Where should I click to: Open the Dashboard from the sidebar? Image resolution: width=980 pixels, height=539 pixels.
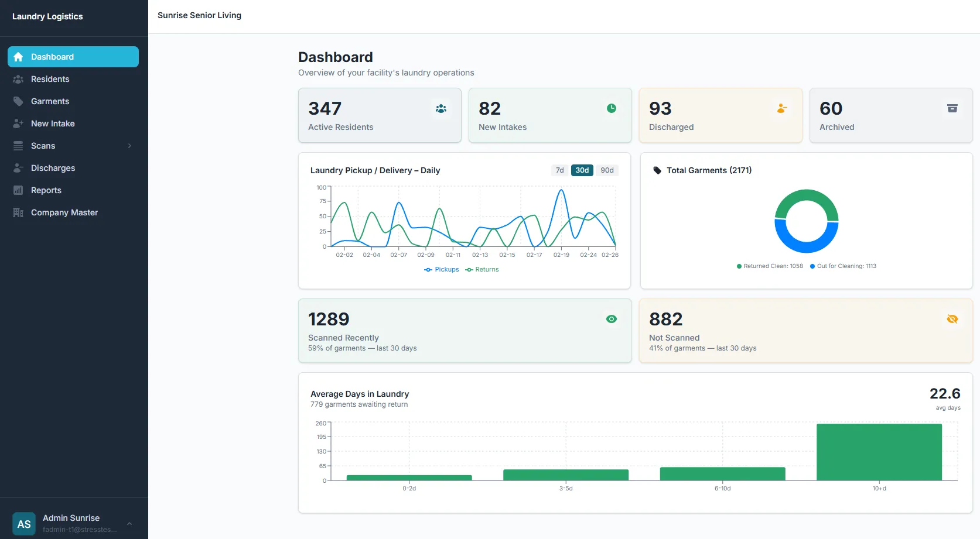[x=18, y=56]
